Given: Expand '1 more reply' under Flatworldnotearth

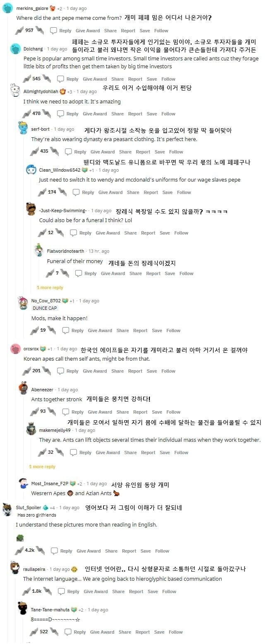Looking at the screenshot, I should click(50, 287).
